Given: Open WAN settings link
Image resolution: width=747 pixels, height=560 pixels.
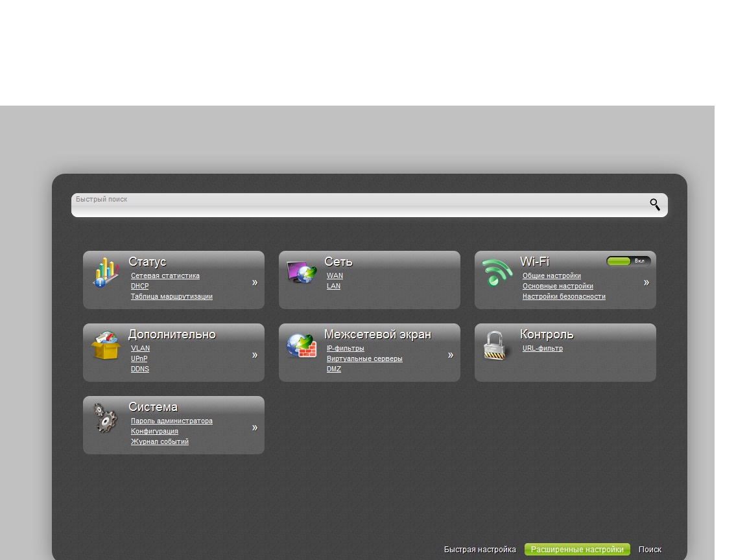Looking at the screenshot, I should click(x=335, y=275).
